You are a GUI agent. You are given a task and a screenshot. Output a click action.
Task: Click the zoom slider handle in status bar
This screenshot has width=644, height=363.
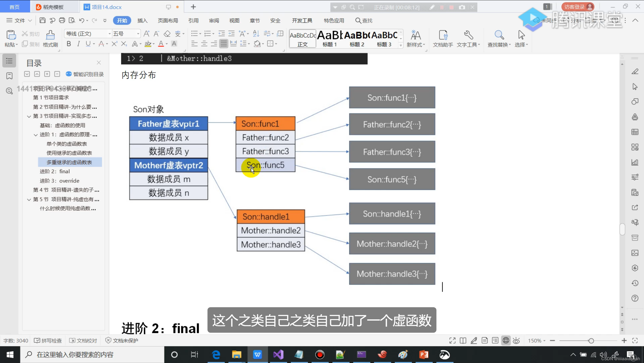click(x=591, y=341)
